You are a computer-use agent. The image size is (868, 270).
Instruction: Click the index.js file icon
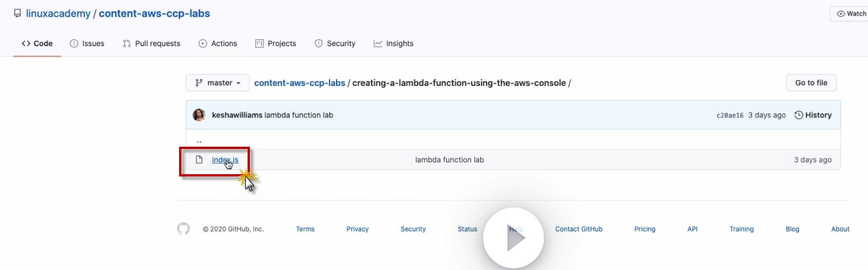[x=199, y=160]
